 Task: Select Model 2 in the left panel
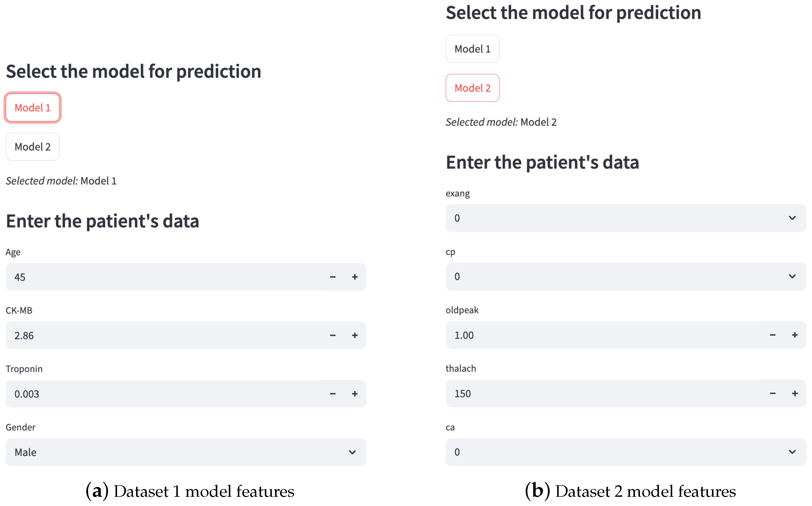[x=33, y=147]
